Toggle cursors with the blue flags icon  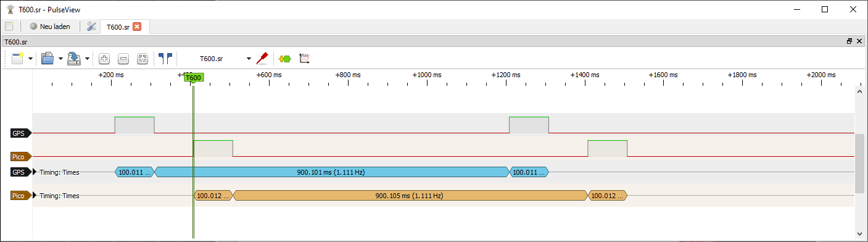point(165,59)
